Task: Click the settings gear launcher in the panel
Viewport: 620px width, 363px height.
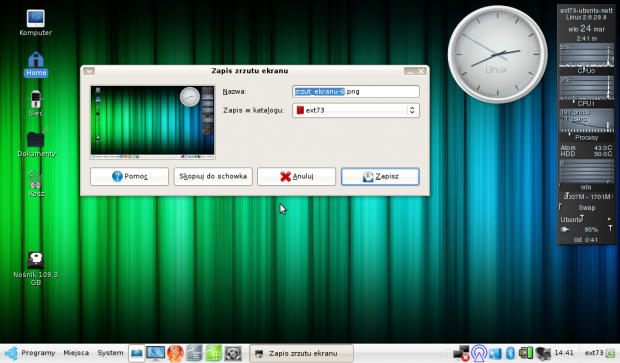Action: point(233,353)
